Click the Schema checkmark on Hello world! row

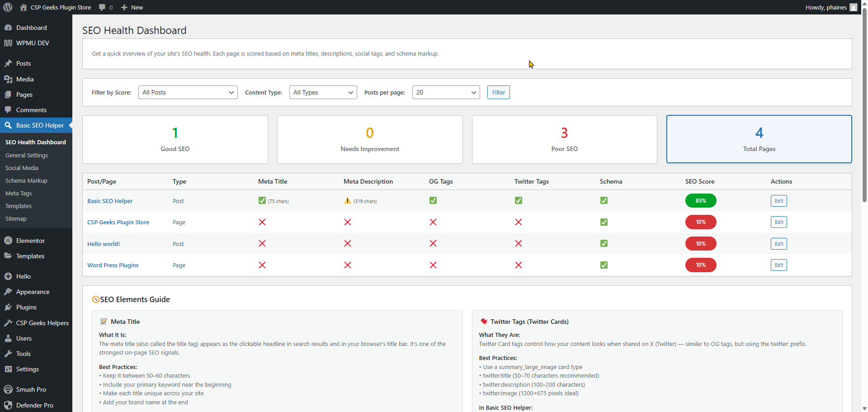pyautogui.click(x=604, y=243)
